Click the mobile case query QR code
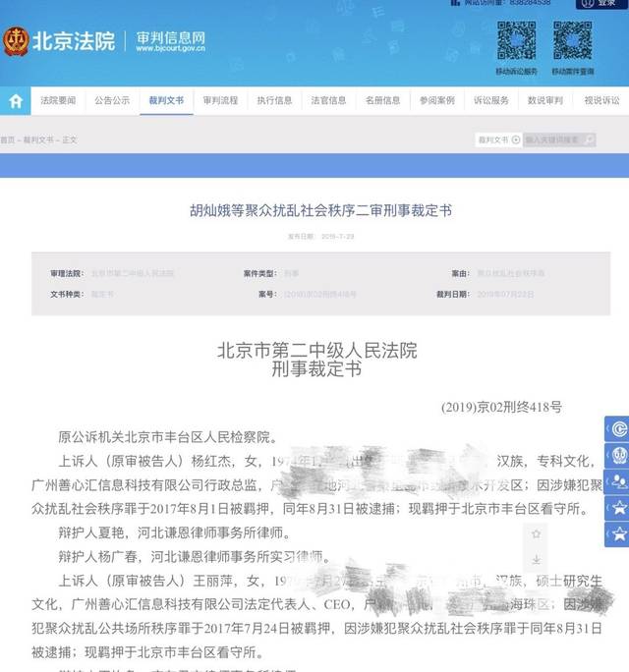Screen dimensions: 629x672 click(573, 41)
